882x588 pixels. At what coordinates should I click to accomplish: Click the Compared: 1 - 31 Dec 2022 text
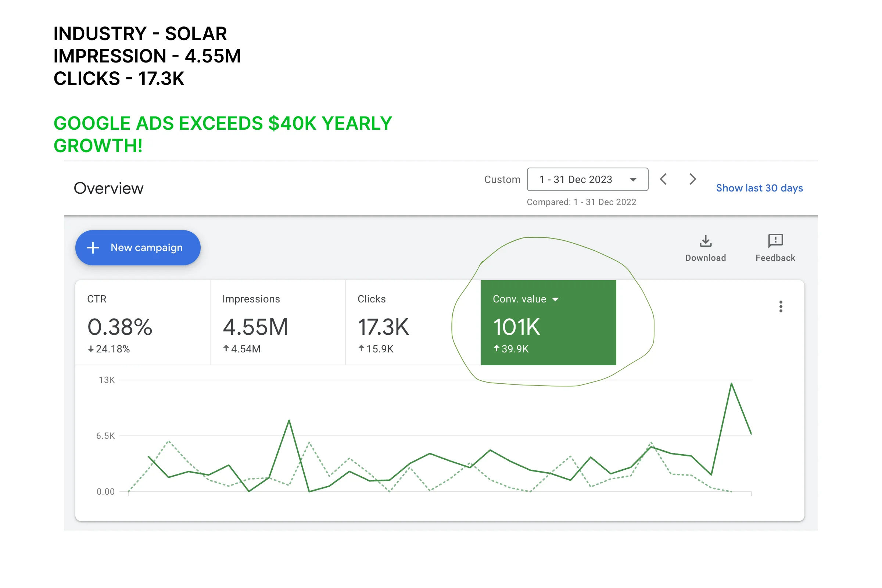click(581, 202)
